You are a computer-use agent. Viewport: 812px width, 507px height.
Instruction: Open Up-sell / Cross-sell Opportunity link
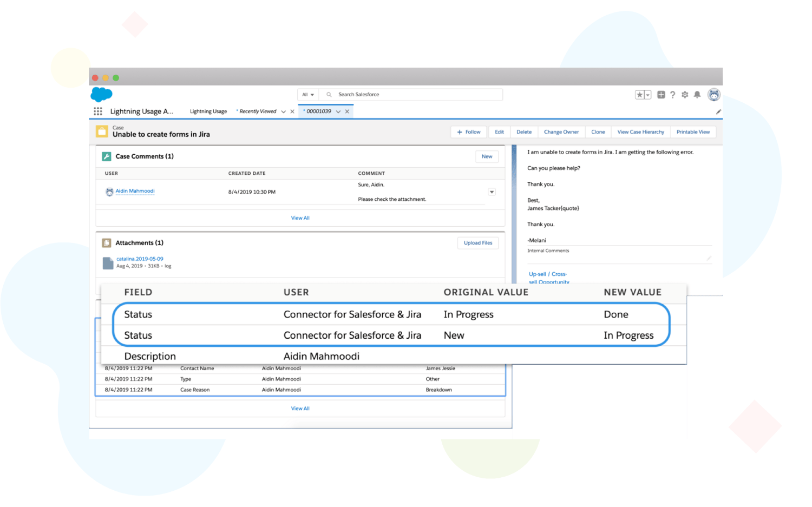tap(549, 278)
